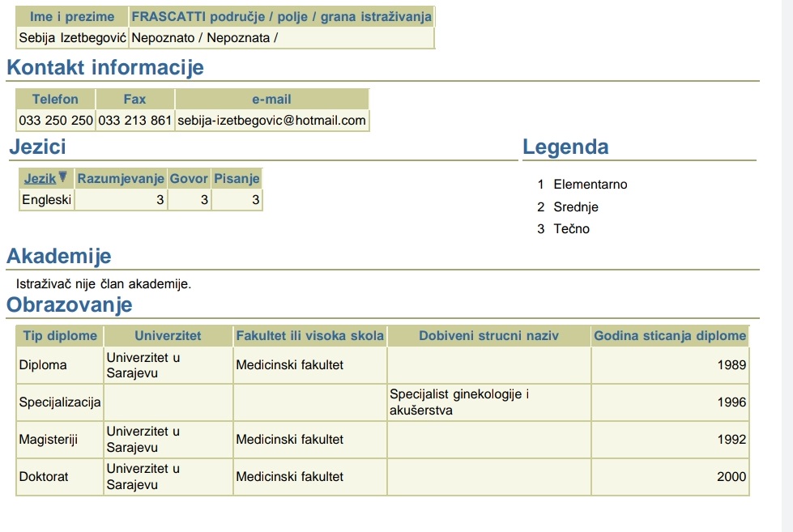
Task: Click the sort arrow beside Jezik
Action: 63,177
